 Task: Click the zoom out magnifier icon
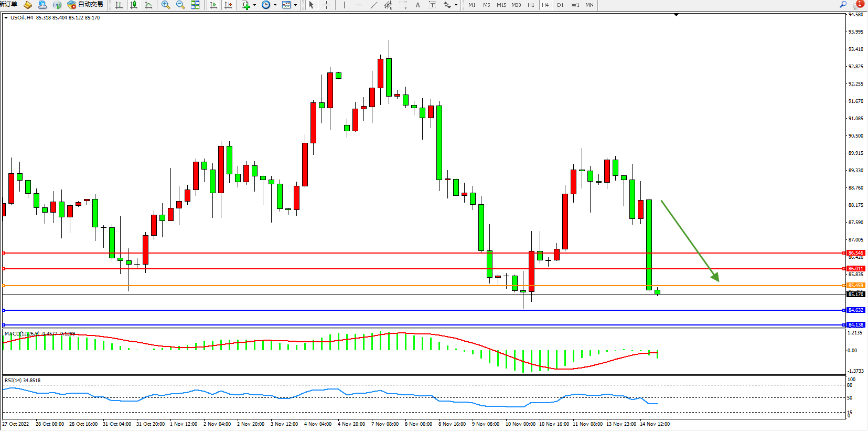pyautogui.click(x=180, y=5)
